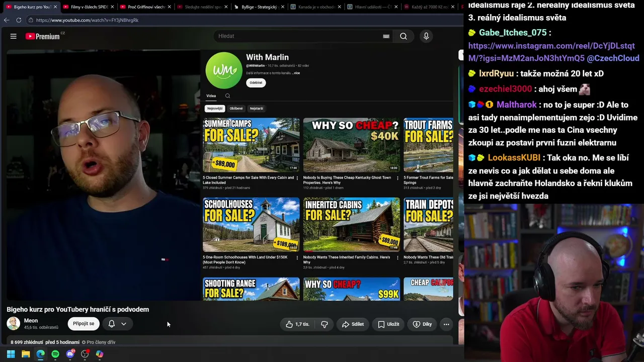
Task: Open the 'Schoolhouses For Sale?' thumbnail
Action: pyautogui.click(x=251, y=225)
